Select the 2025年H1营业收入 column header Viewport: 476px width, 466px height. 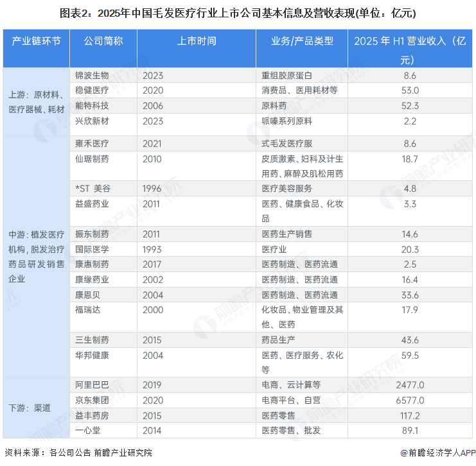pyautogui.click(x=410, y=50)
